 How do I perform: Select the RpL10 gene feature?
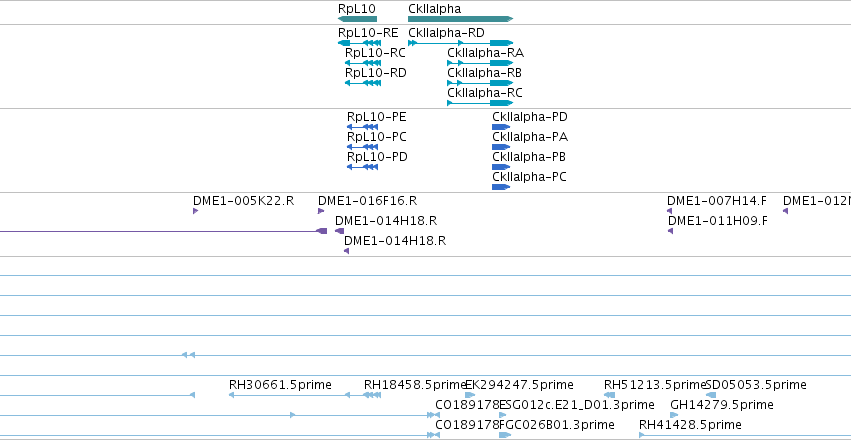point(357,19)
